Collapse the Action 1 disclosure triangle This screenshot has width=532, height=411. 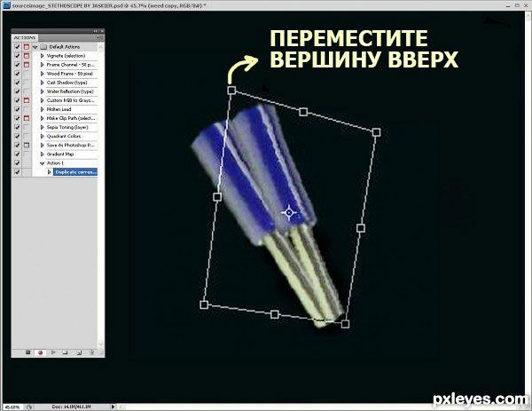point(42,162)
